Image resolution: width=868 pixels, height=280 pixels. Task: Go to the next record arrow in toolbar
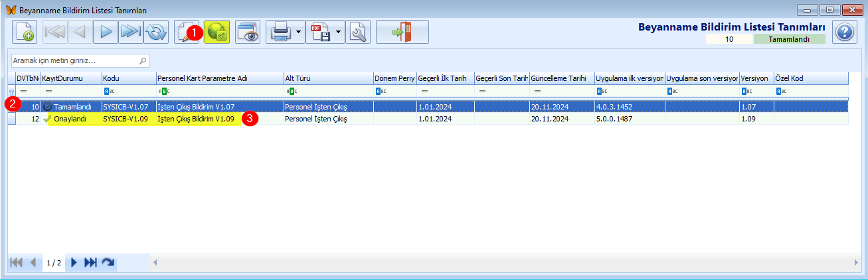click(x=105, y=32)
